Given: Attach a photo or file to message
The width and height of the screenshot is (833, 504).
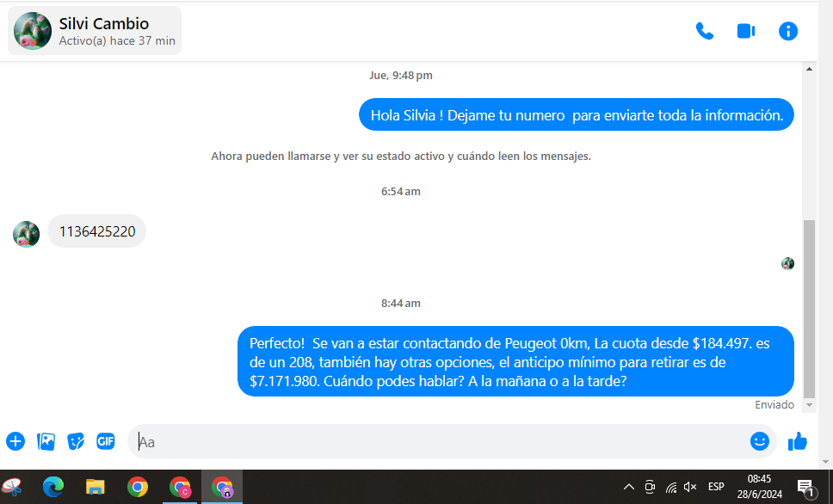Looking at the screenshot, I should click(46, 441).
